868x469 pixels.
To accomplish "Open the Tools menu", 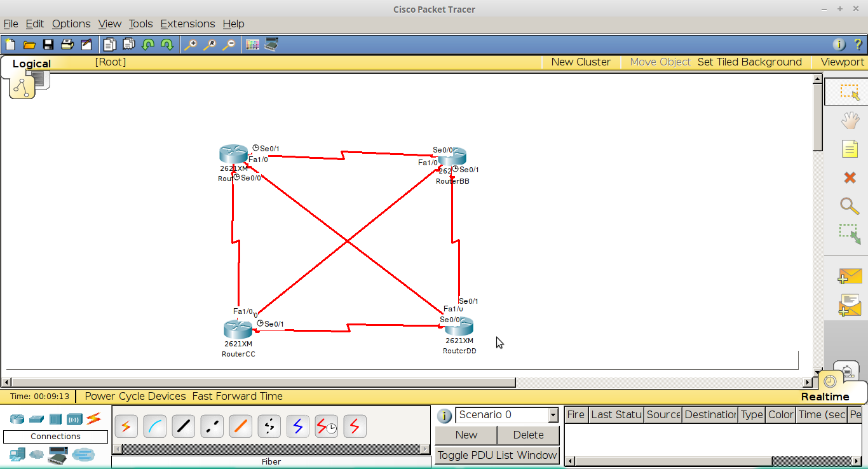I will click(x=141, y=24).
